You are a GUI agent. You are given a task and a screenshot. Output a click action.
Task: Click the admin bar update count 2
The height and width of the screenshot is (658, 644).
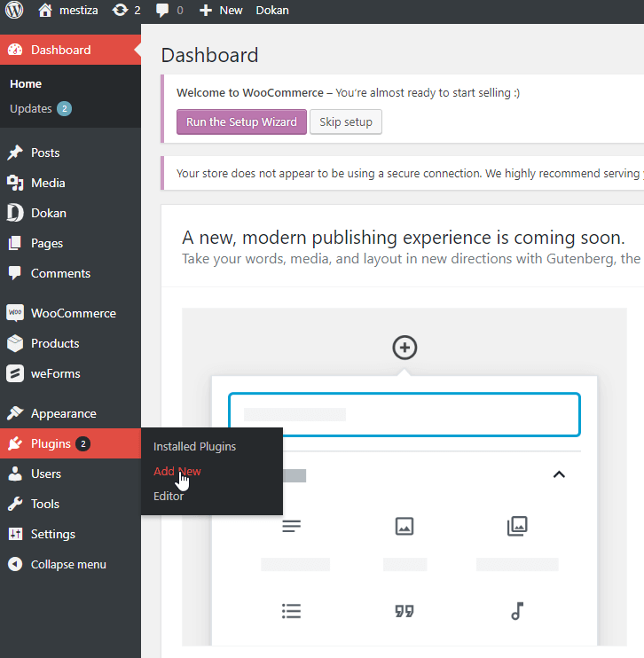137,10
